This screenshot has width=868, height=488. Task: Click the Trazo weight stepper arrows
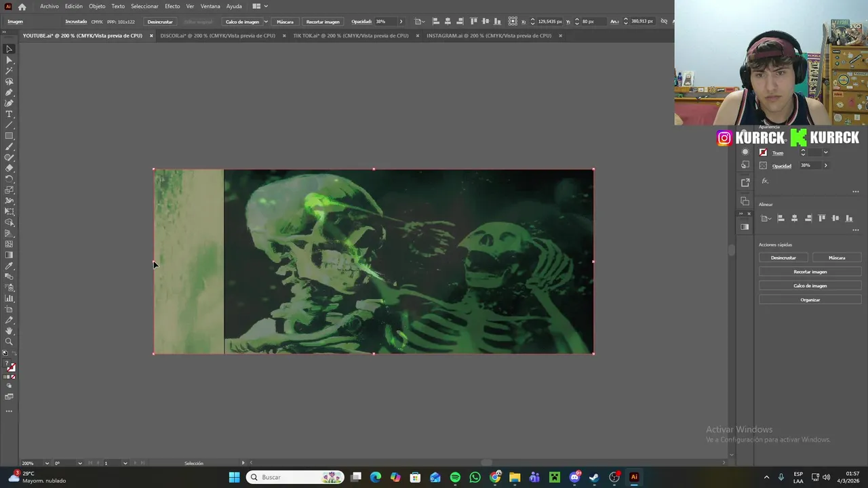[803, 152]
